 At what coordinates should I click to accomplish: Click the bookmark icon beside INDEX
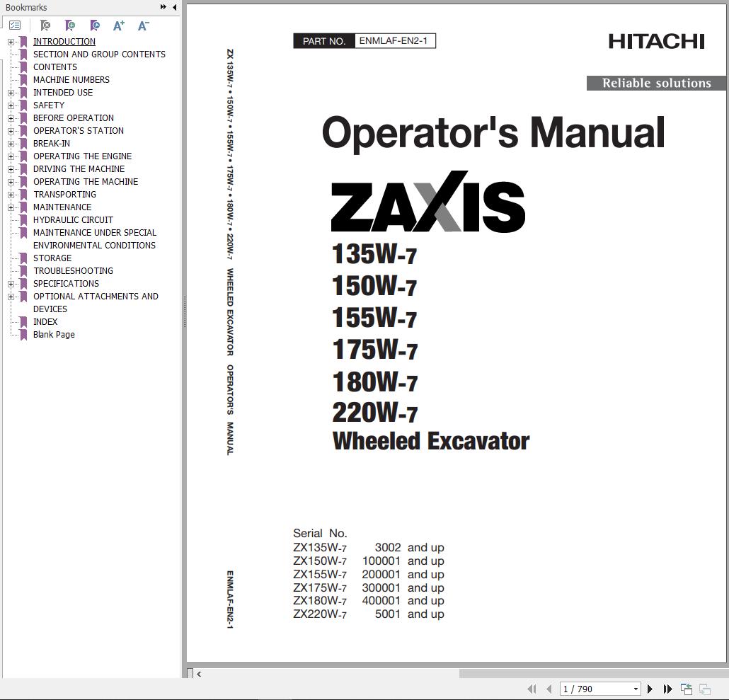coord(23,322)
